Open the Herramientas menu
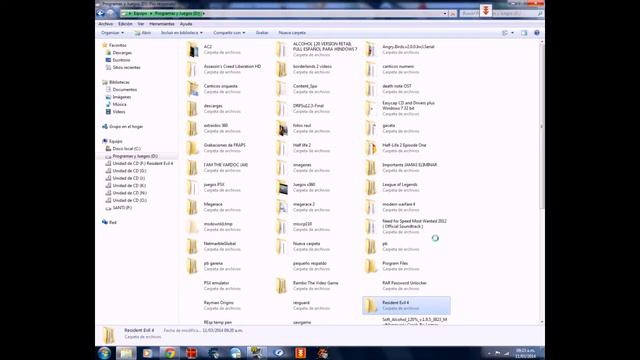This screenshot has height=360, width=640. 162,24
